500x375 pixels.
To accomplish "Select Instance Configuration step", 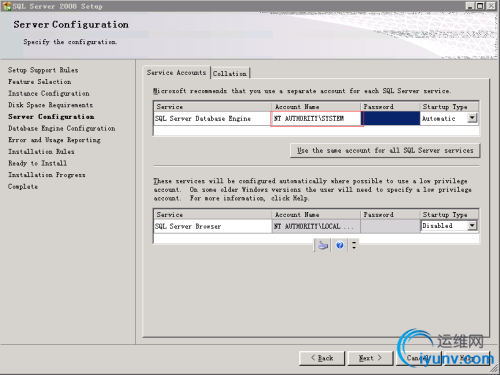I will 49,93.
